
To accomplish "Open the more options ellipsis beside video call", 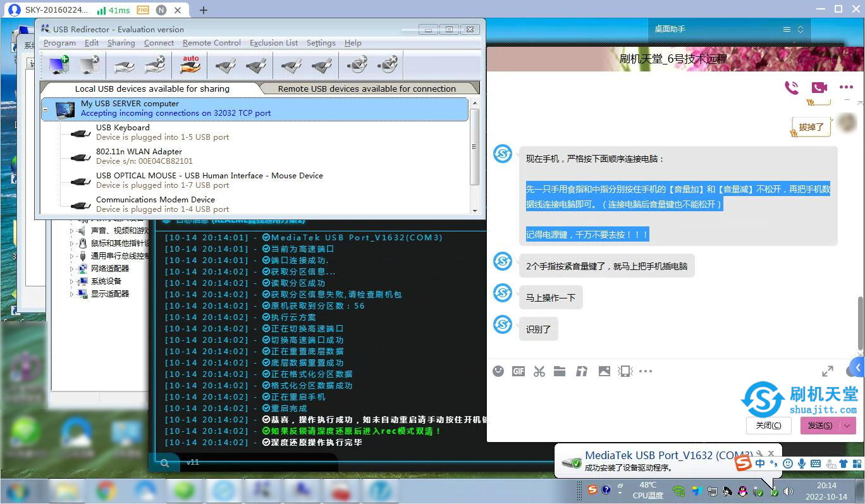I will pyautogui.click(x=847, y=87).
